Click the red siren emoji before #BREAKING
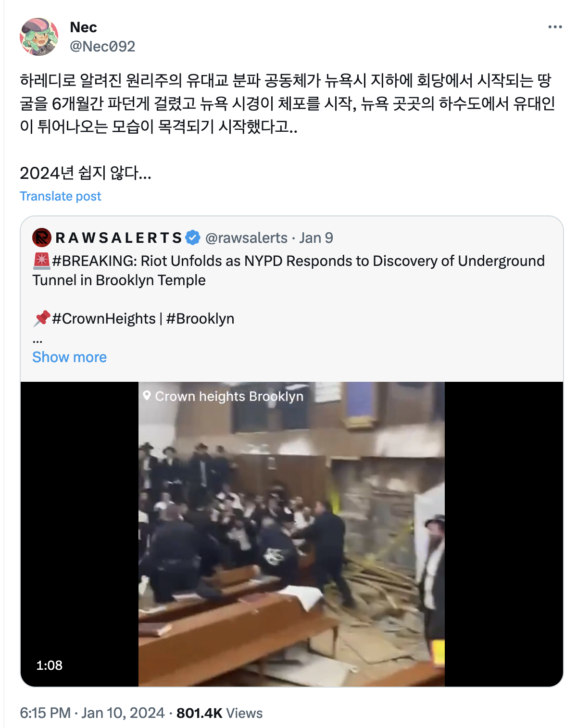 pos(41,261)
